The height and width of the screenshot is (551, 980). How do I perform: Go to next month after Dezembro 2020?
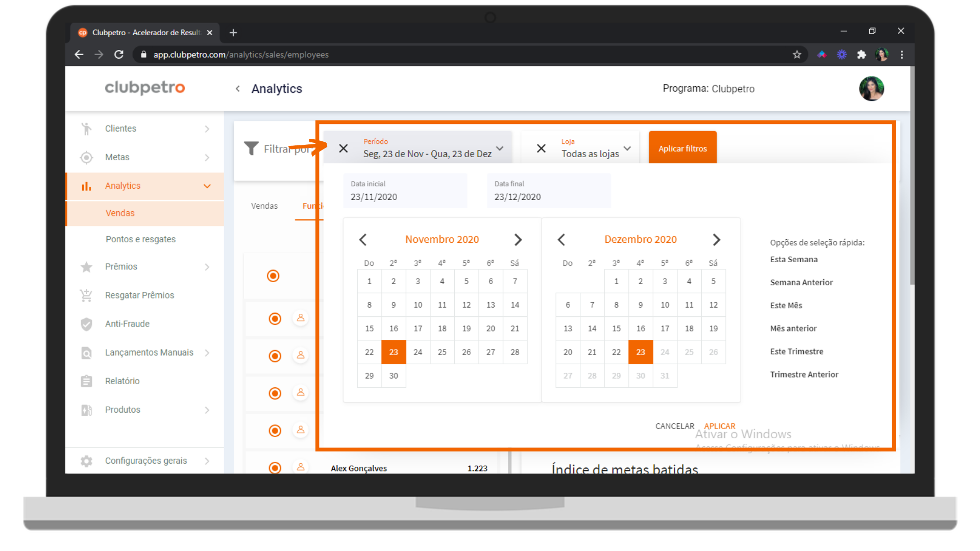716,240
